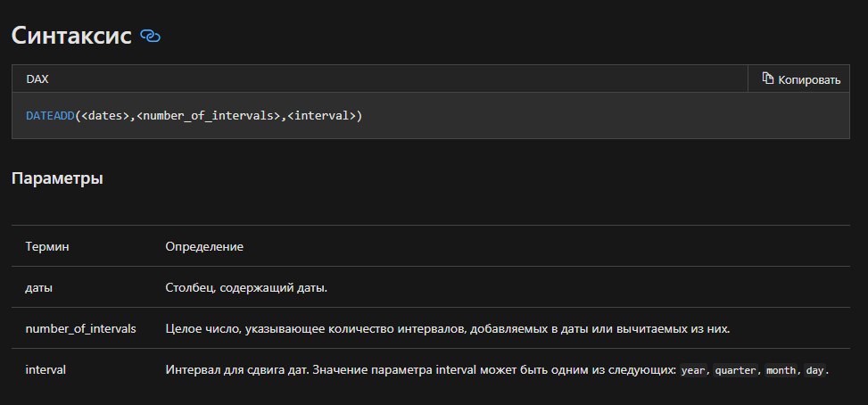The height and width of the screenshot is (405, 868).
Task: Click the Термин column header
Action: point(47,247)
